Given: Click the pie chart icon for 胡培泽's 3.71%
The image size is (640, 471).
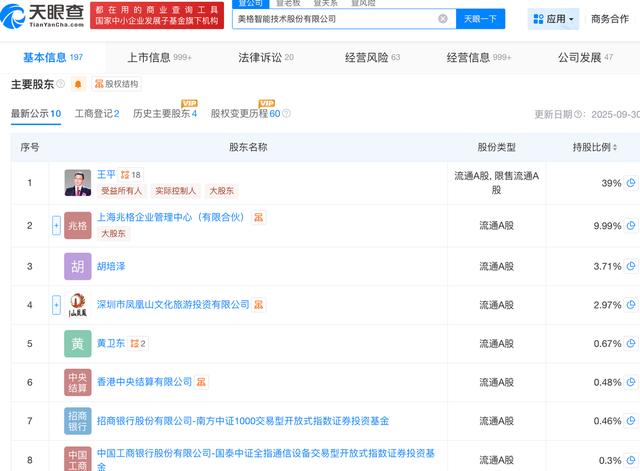Looking at the screenshot, I should click(632, 267).
